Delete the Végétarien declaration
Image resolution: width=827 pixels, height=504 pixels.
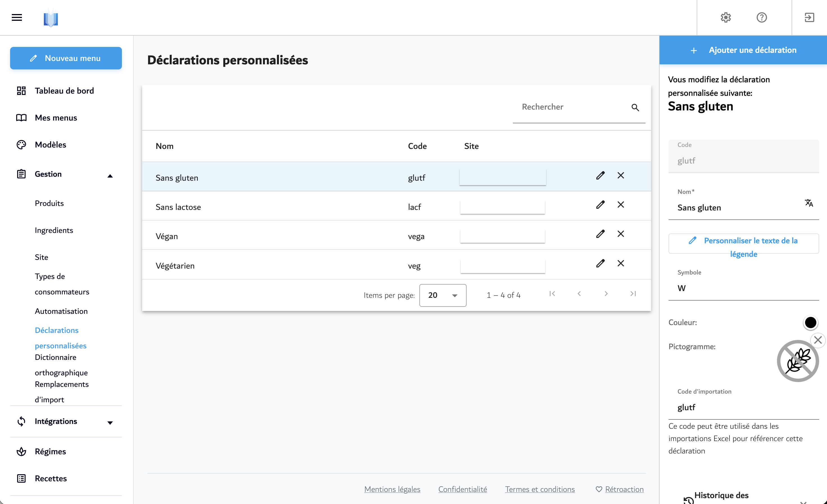621,263
